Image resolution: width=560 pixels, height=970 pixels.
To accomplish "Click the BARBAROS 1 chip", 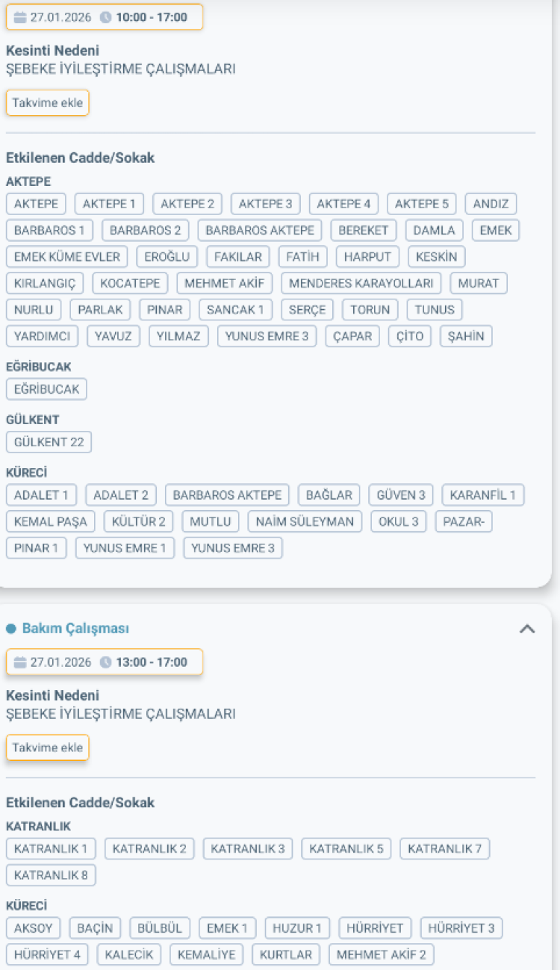I will 49,230.
